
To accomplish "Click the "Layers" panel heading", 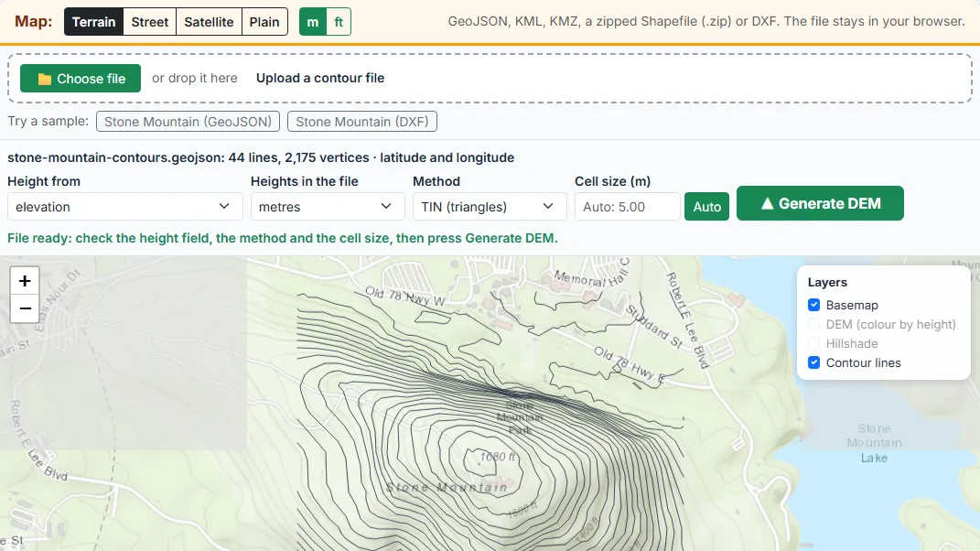I will pos(827,282).
